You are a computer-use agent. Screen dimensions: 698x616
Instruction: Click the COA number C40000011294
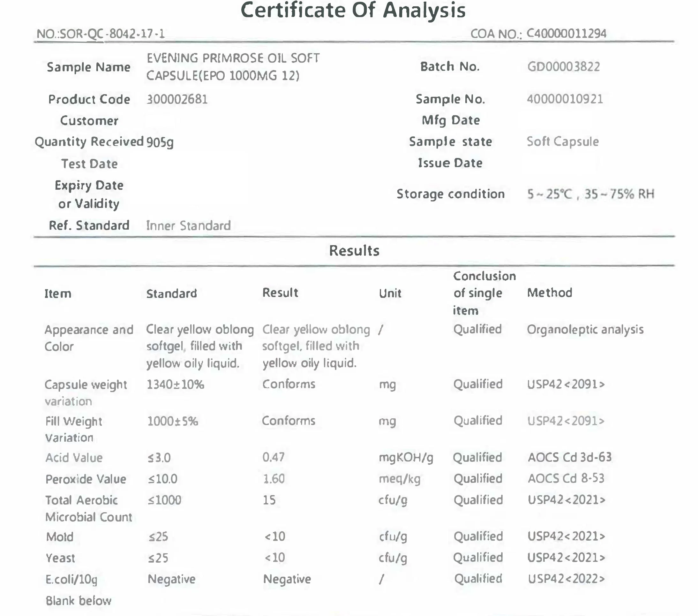(566, 34)
